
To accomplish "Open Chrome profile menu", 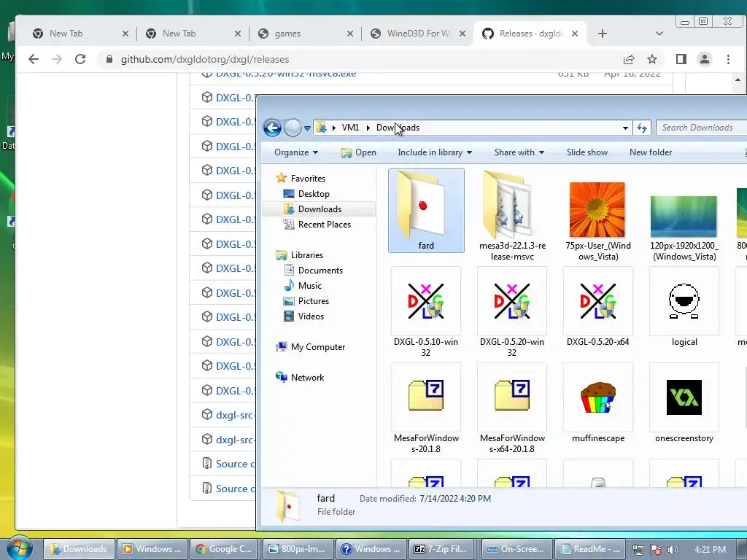I will (x=704, y=59).
